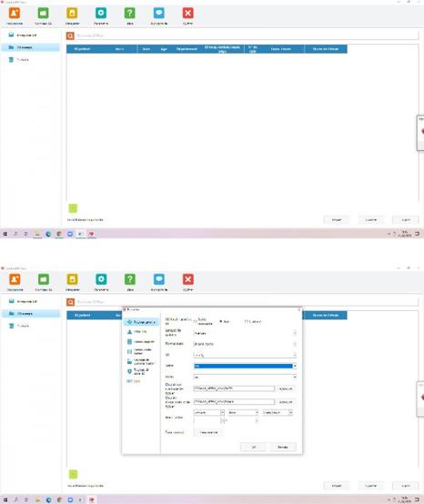Click teal gear settings icon above the dialog

click(101, 279)
